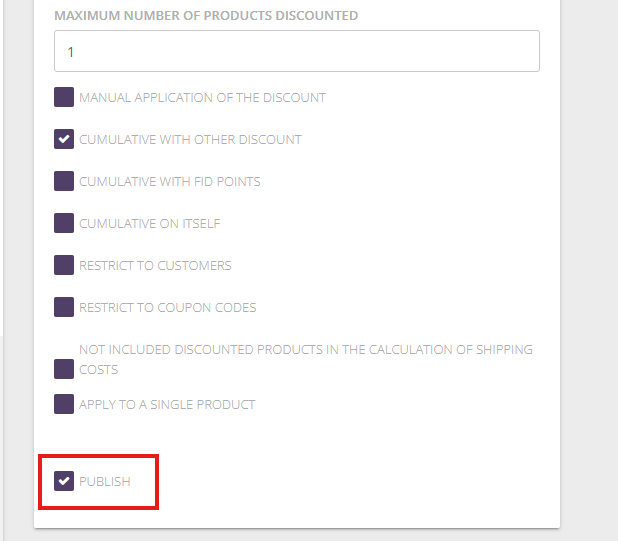The width and height of the screenshot is (618, 541).
Task: Toggle the Restrict to Coupon Codes checkbox
Action: click(x=64, y=307)
